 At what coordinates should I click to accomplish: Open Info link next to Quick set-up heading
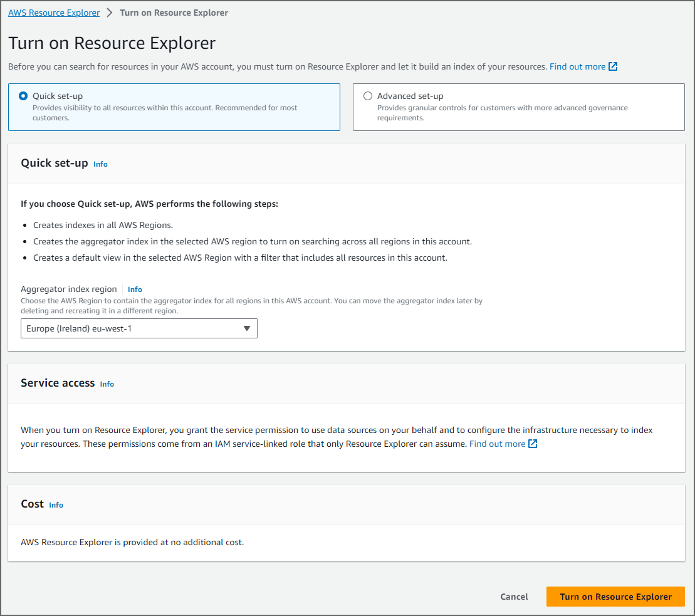tap(101, 164)
